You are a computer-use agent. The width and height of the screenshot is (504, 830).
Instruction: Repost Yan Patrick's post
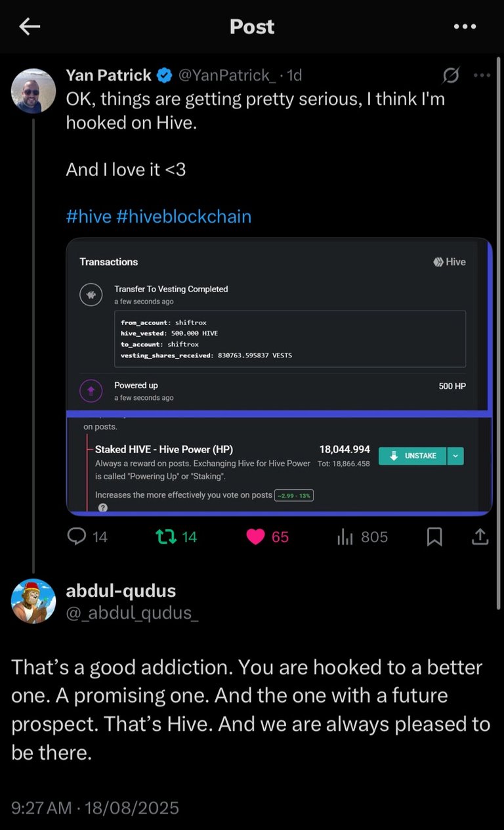click(x=165, y=537)
